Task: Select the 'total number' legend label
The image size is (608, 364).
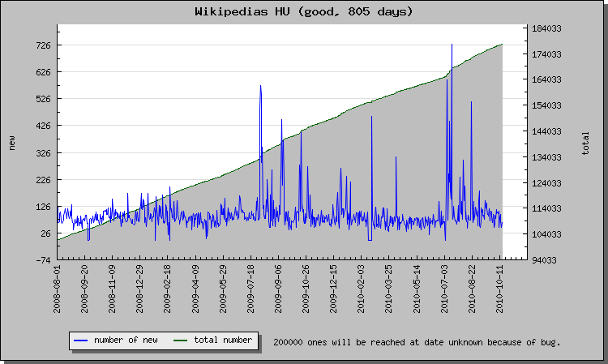Action: tap(223, 340)
